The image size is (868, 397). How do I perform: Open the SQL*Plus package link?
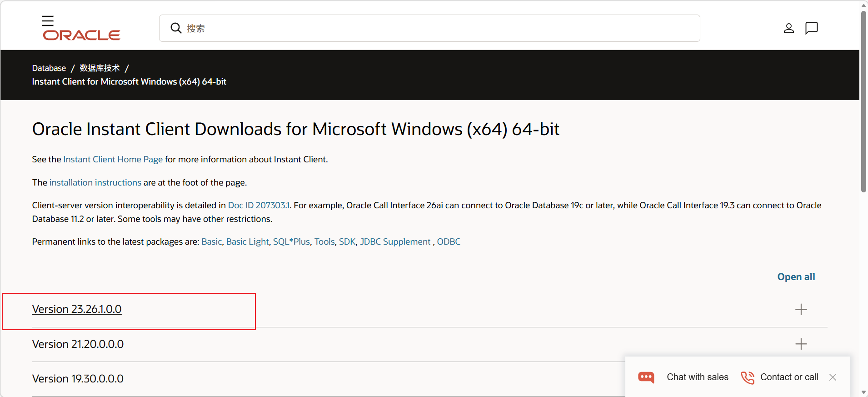click(291, 242)
